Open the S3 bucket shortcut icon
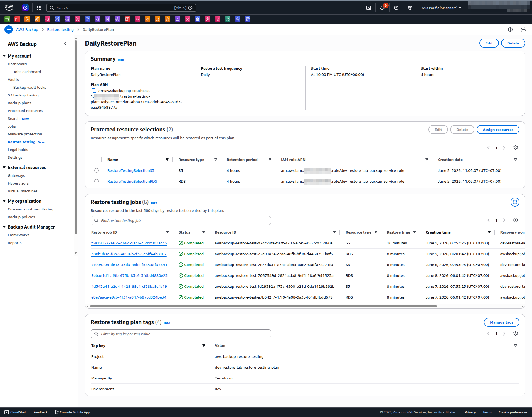The width and height of the screenshot is (532, 417). coord(7,19)
